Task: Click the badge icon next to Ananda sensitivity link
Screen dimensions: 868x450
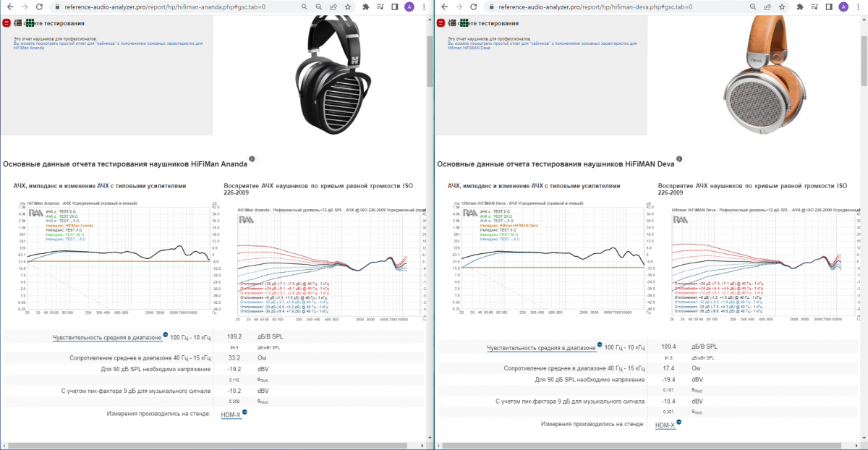Action: (165, 334)
